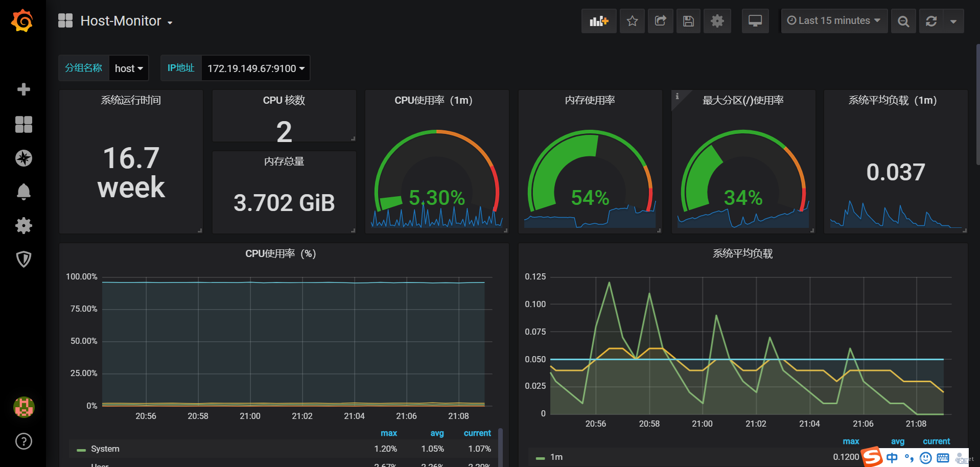Click the 34% partition gauge value
980x467 pixels.
point(743,198)
